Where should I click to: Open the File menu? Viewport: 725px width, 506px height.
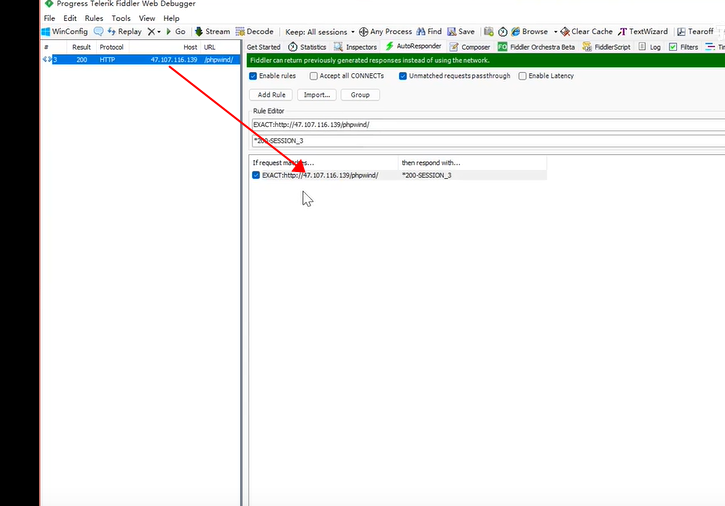(49, 18)
